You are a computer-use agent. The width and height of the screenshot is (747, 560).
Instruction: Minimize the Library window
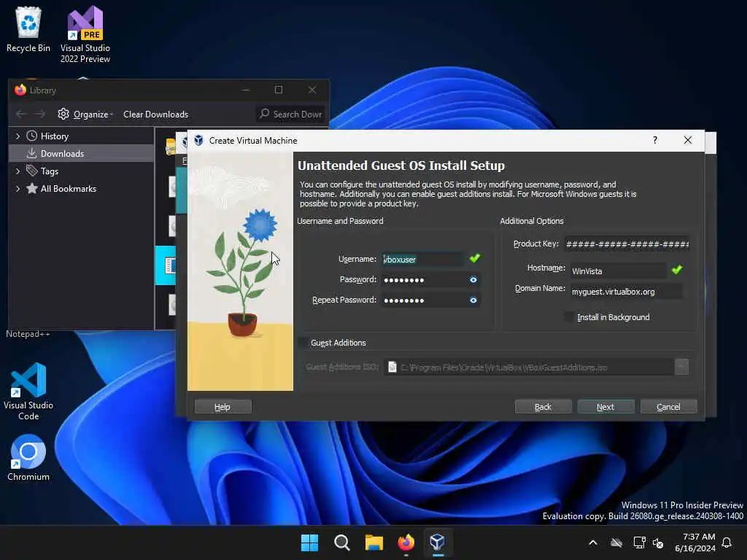click(246, 90)
